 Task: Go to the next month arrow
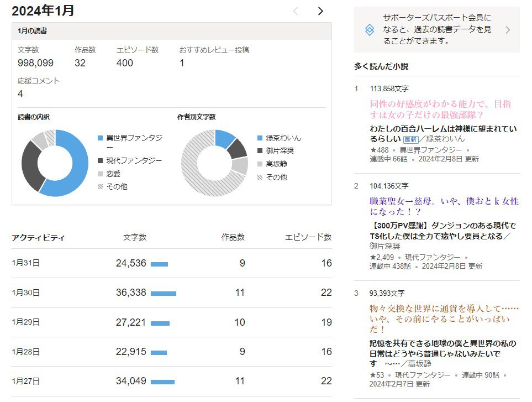coord(320,11)
